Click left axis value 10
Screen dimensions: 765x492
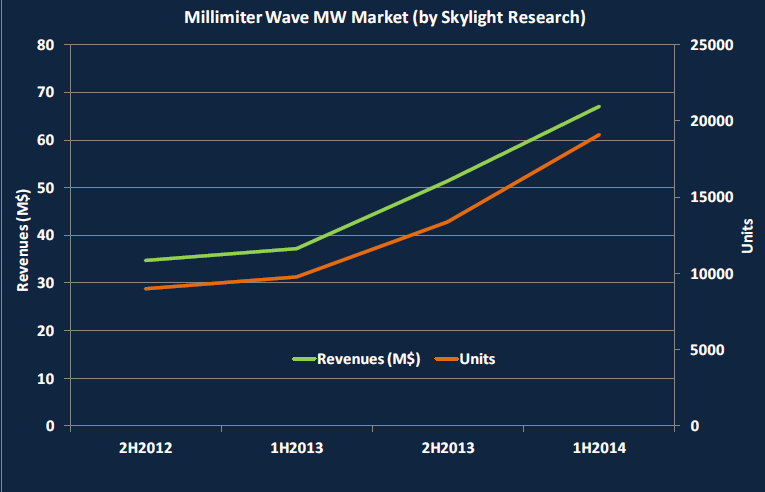tap(46, 379)
